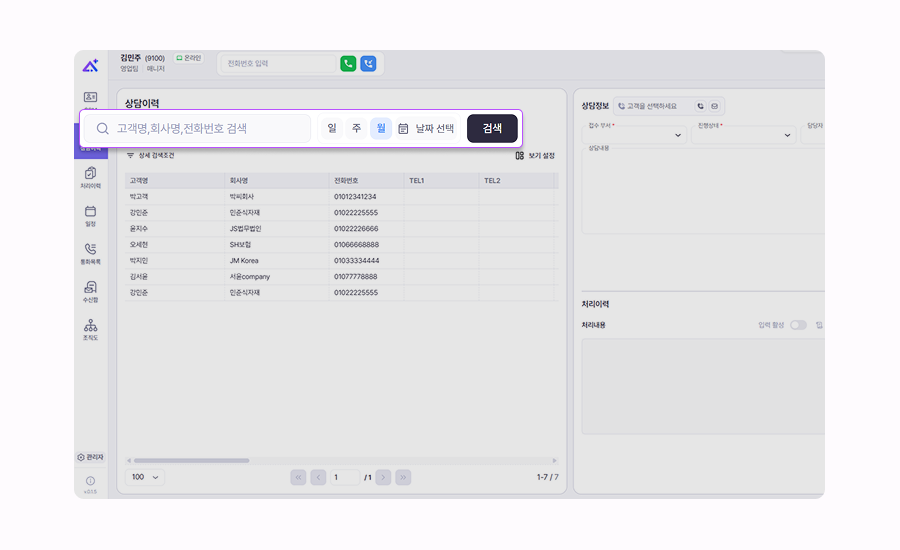Go to next page of results
The height and width of the screenshot is (550, 900).
coord(383,477)
